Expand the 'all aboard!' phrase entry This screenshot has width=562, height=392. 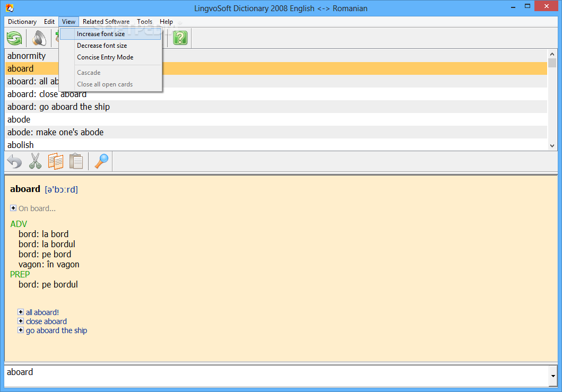[21, 312]
